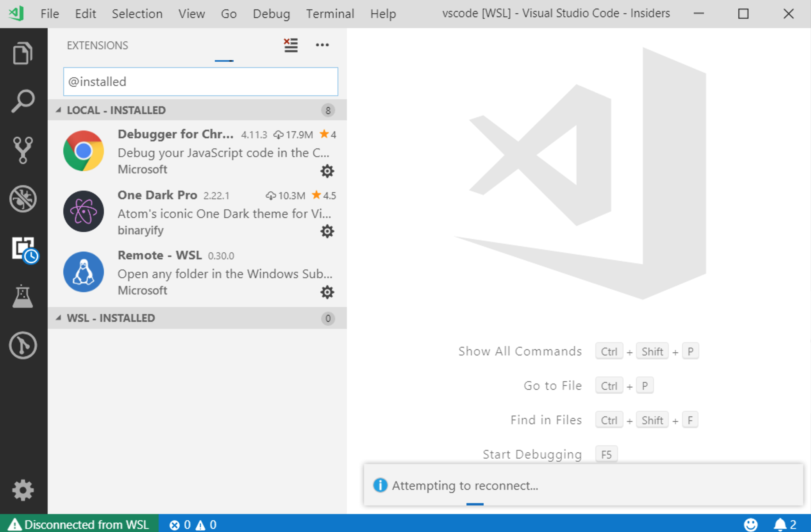Open the Debug view icon

pos(23,198)
